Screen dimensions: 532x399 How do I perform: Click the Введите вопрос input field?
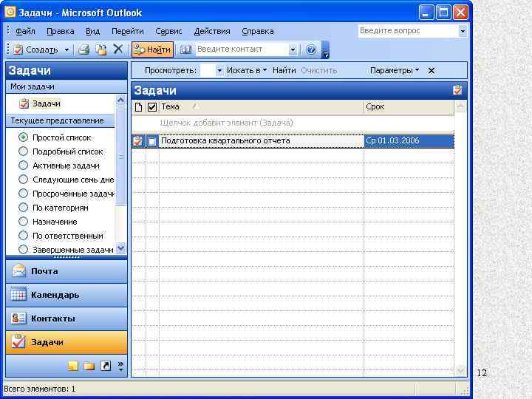coord(408,31)
